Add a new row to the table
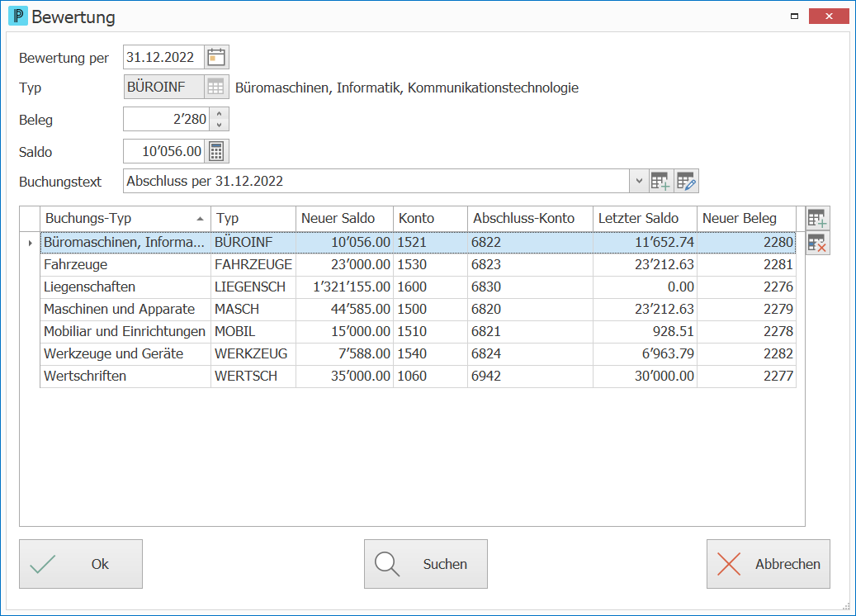The width and height of the screenshot is (856, 616). click(x=817, y=219)
